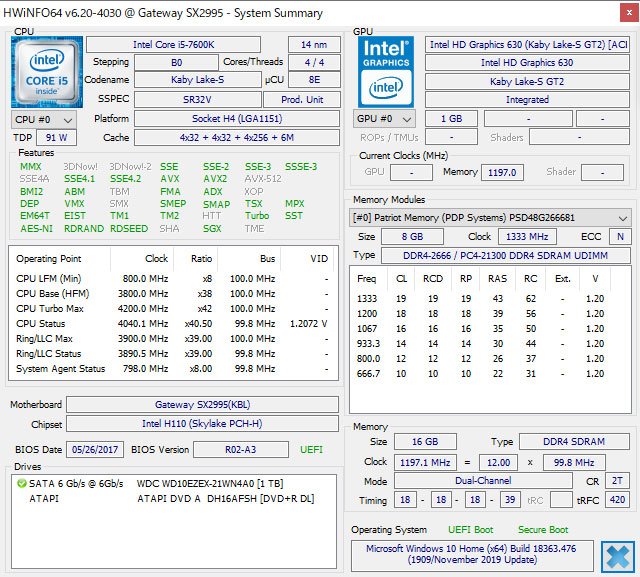This screenshot has height=577, width=640.
Task: Click the total Memory Size 16 GB field
Action: [x=425, y=442]
